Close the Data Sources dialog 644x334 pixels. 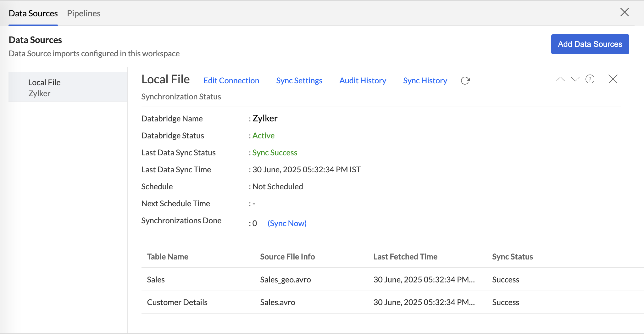pyautogui.click(x=624, y=12)
